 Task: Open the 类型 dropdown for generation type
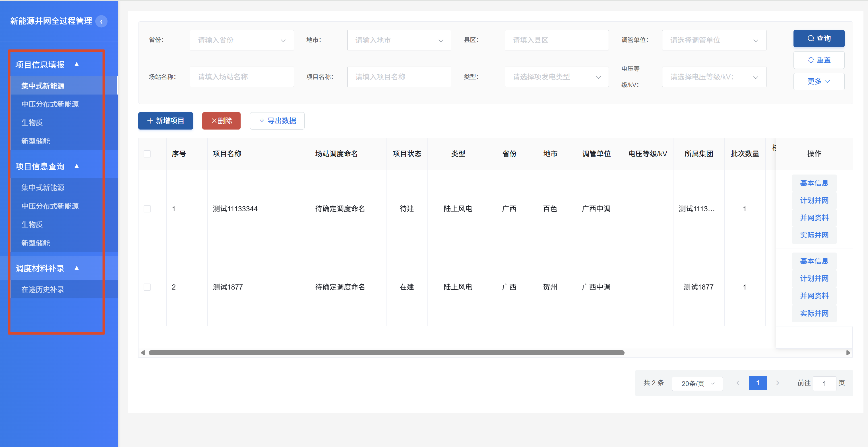[557, 77]
